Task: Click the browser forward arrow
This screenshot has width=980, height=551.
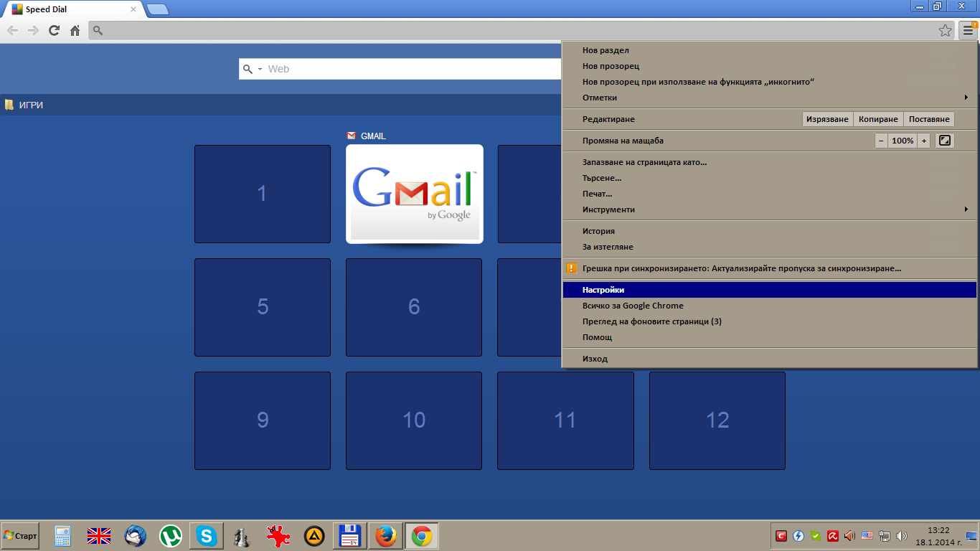Action: point(33,30)
